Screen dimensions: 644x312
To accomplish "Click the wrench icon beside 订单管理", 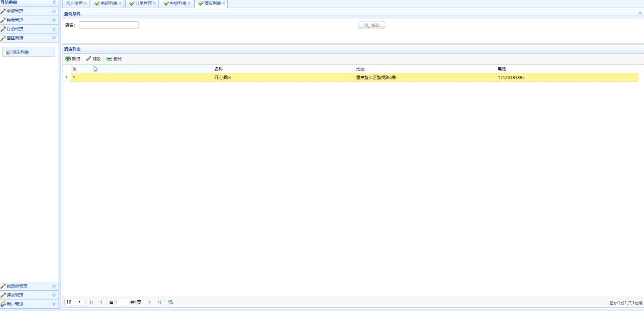I will pos(3,29).
